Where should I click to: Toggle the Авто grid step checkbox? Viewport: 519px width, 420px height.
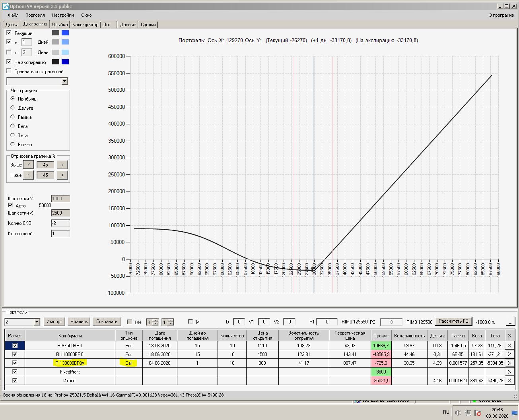click(10, 205)
